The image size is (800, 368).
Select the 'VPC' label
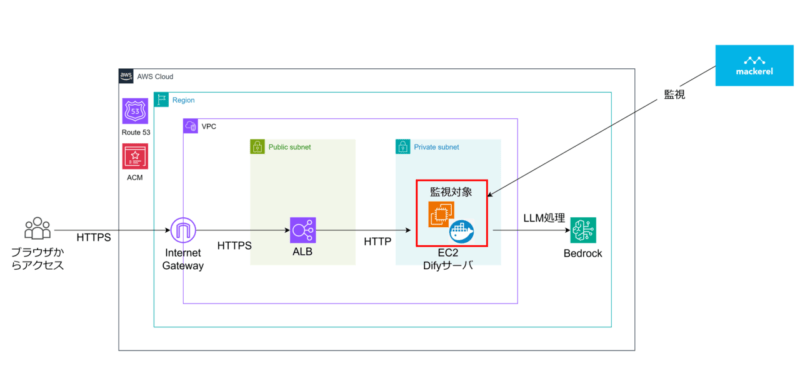[209, 127]
